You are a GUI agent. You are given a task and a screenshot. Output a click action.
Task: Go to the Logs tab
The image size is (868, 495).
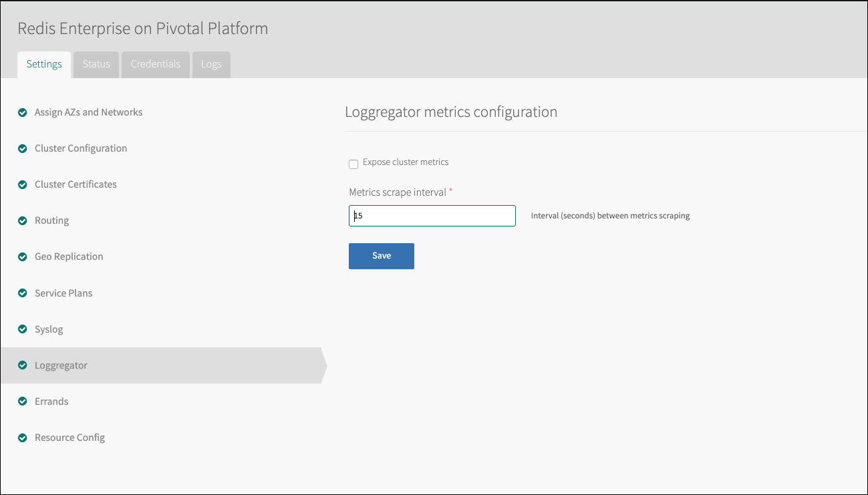tap(211, 64)
